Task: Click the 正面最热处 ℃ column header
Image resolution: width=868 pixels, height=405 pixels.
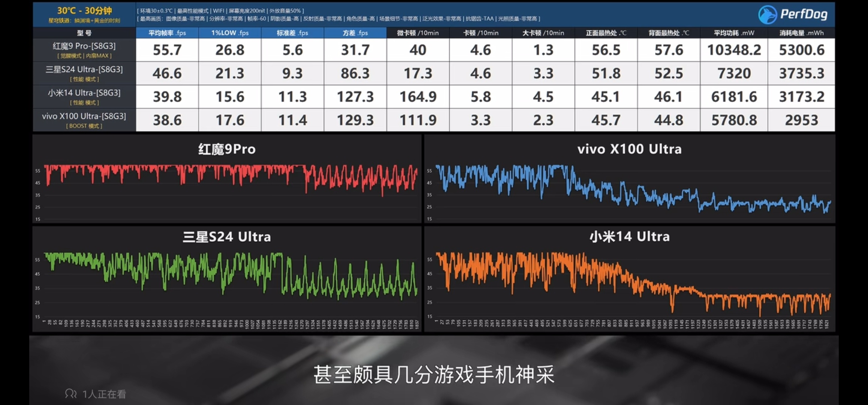Action: pos(606,33)
